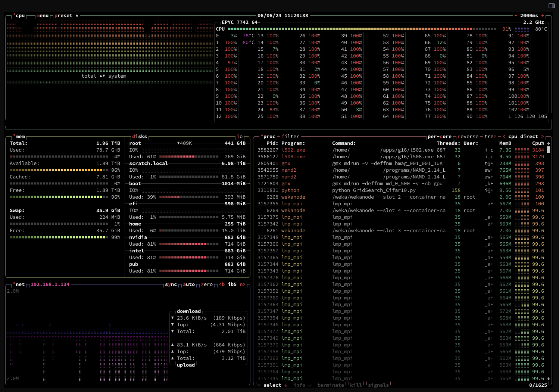Toggle io mode in the disks panel
This screenshot has width=559, height=392.
coord(240,137)
